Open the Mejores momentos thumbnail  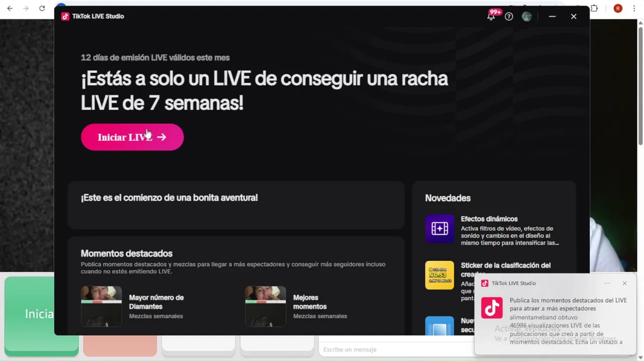[265, 306]
